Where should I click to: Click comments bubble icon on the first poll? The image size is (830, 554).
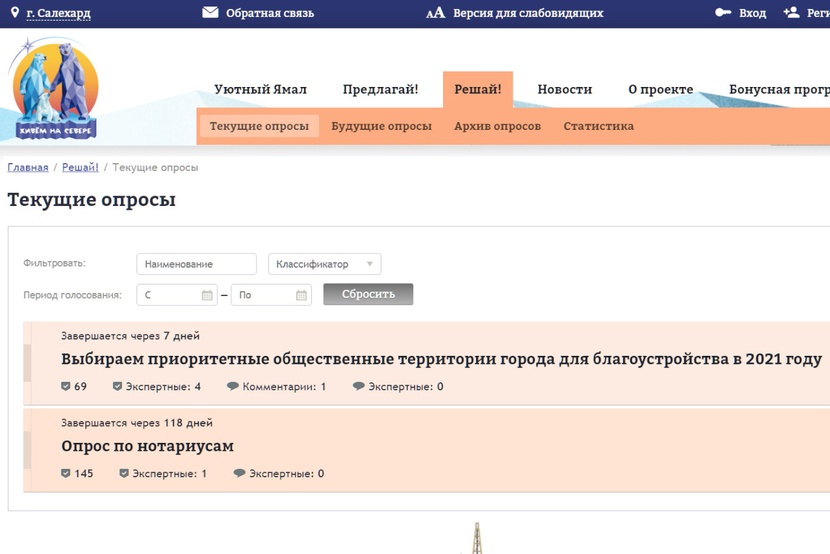coord(233,386)
